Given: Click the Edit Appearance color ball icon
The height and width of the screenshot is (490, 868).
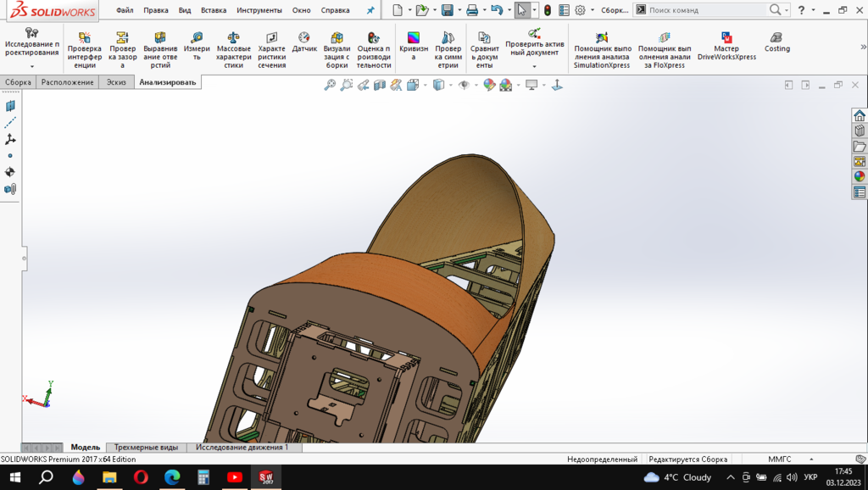Looking at the screenshot, I should (489, 85).
